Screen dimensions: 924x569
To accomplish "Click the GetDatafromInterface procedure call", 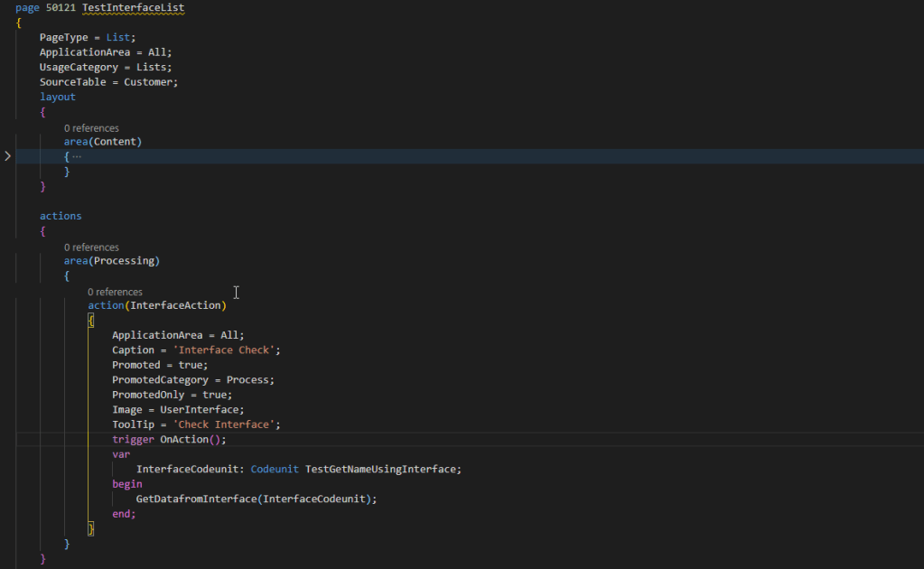I will pos(195,499).
